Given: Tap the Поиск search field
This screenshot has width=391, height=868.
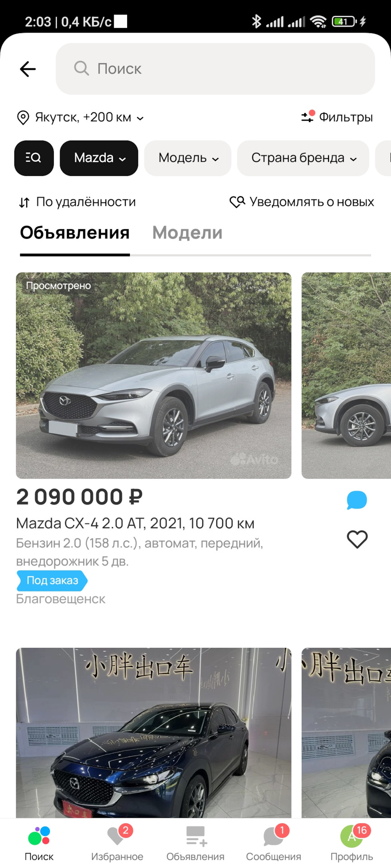Looking at the screenshot, I should (215, 69).
